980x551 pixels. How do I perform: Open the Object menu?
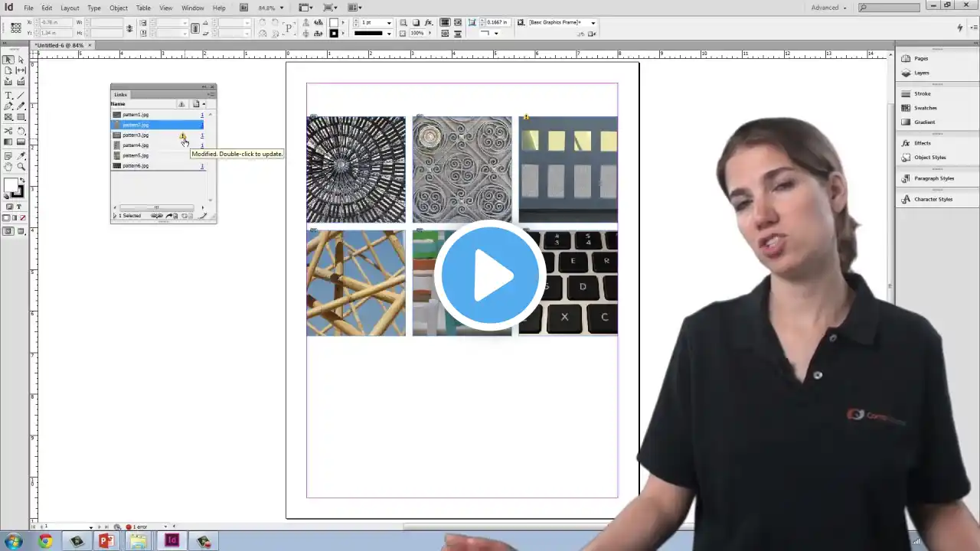[x=118, y=8]
